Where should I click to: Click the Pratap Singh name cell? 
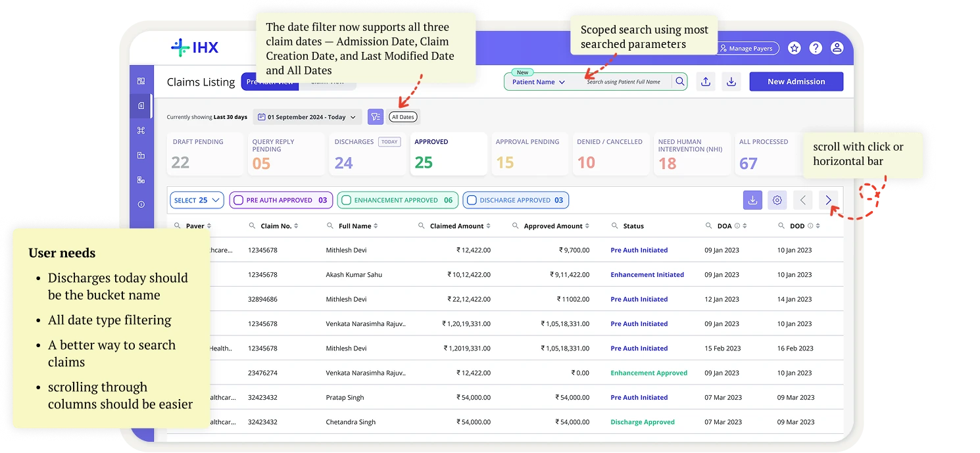click(345, 398)
